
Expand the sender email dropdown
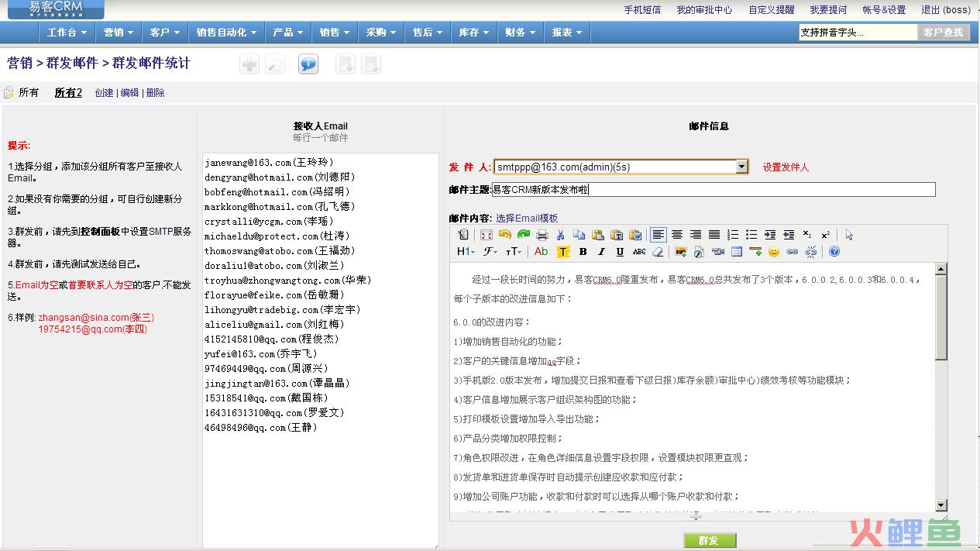pos(742,167)
